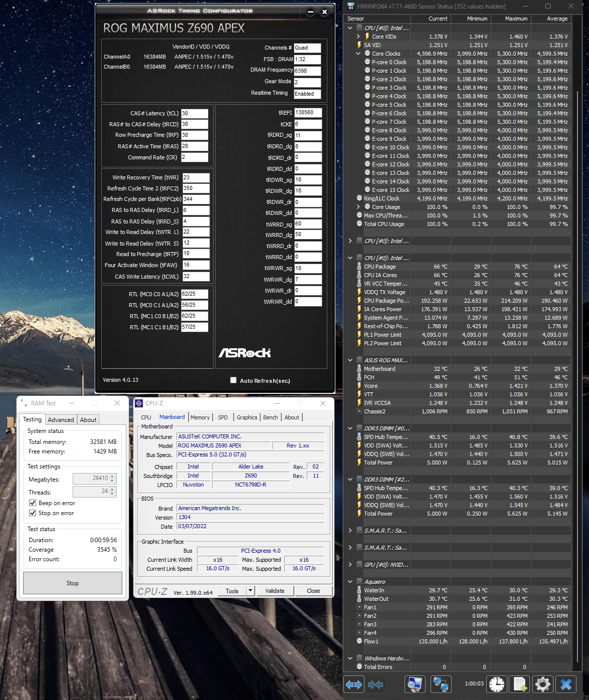The width and height of the screenshot is (589, 700).
Task: Expand the Core Usage row
Action: tap(358, 207)
